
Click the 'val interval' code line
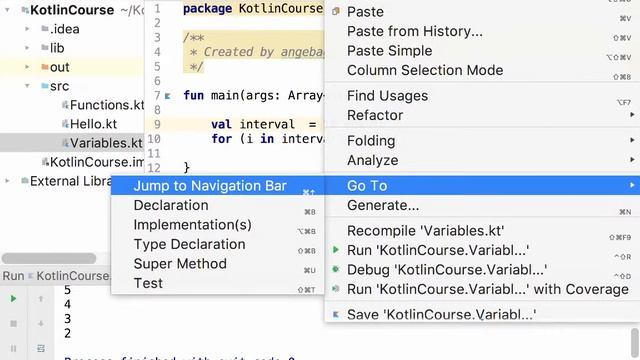tap(264, 124)
